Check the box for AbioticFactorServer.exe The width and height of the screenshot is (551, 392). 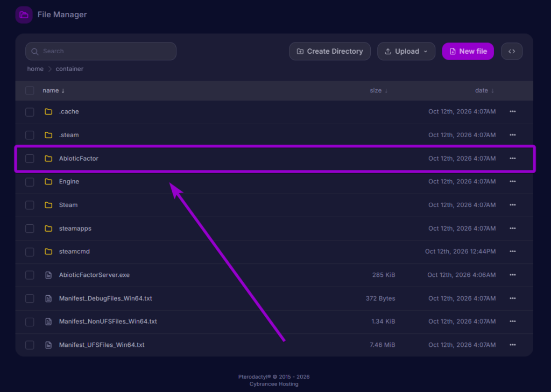coord(30,275)
